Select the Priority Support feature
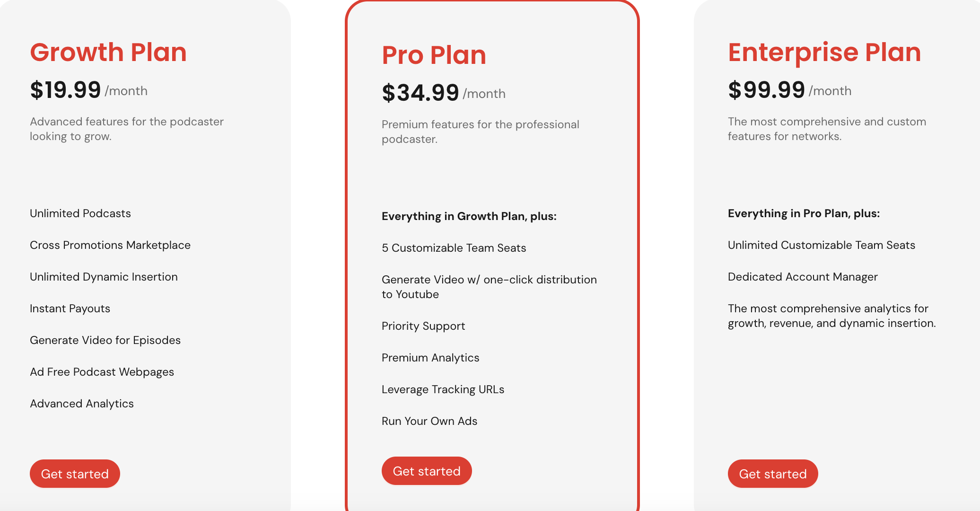The image size is (980, 511). (x=423, y=326)
